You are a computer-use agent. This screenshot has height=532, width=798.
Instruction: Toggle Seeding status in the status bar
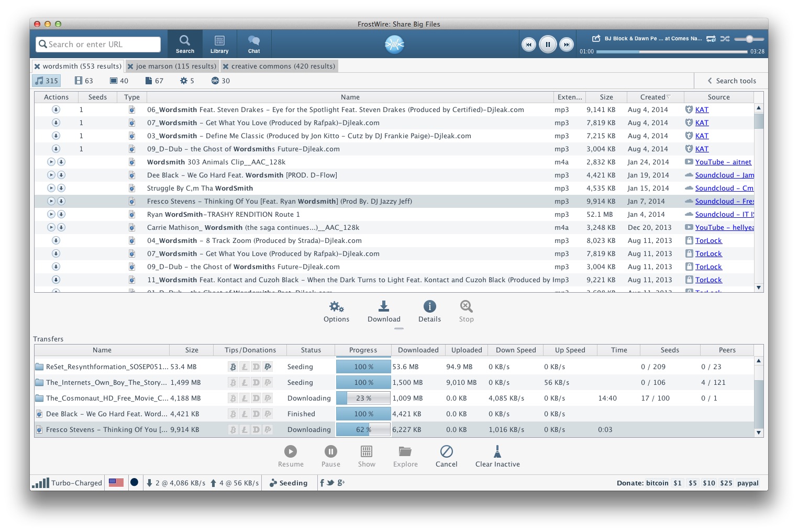click(289, 483)
